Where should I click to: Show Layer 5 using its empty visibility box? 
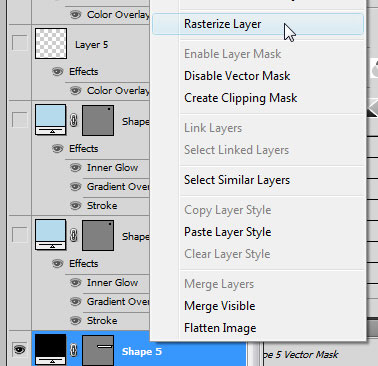(19, 43)
